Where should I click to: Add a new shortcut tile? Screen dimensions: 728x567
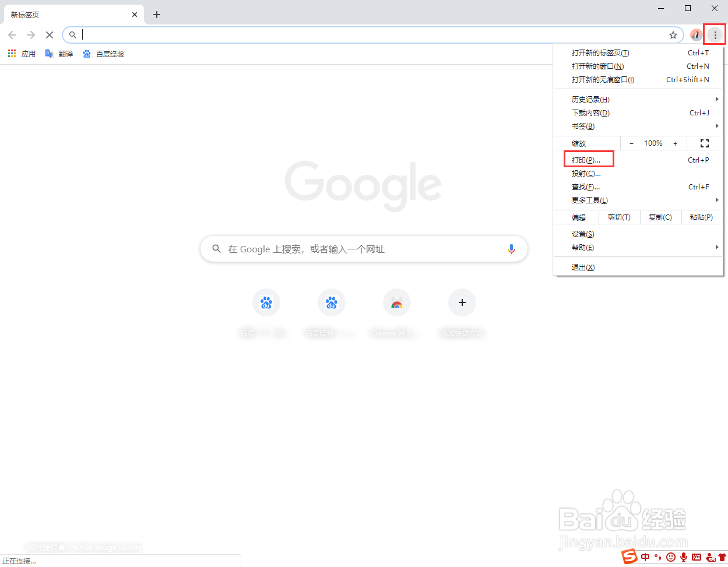462,303
